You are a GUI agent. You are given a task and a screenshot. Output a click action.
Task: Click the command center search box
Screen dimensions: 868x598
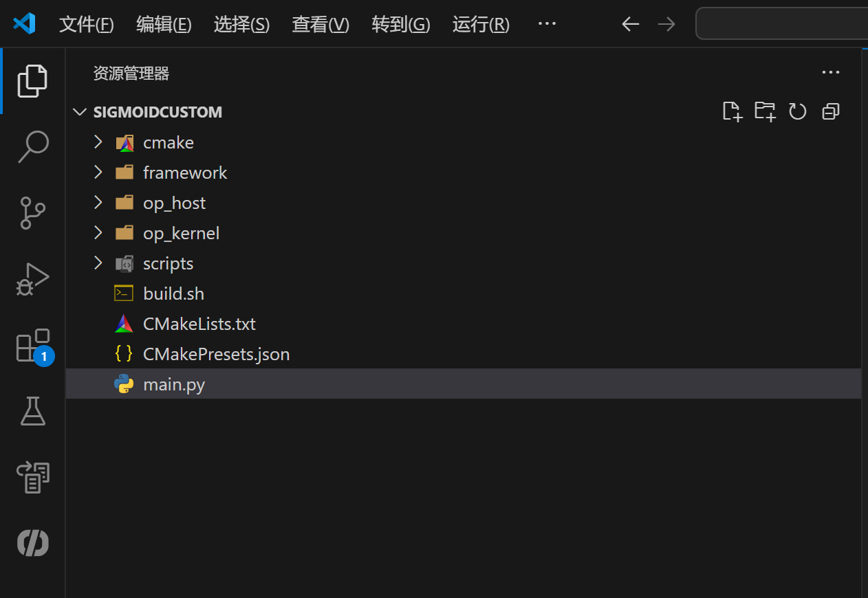pos(781,24)
